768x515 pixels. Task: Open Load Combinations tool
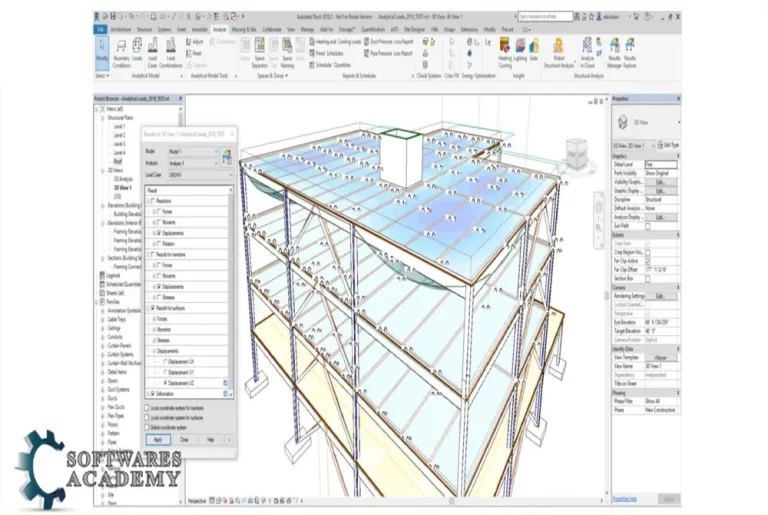[170, 53]
